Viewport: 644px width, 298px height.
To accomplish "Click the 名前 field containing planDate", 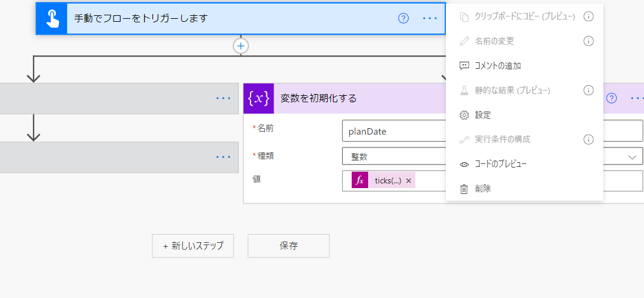I will (492, 131).
